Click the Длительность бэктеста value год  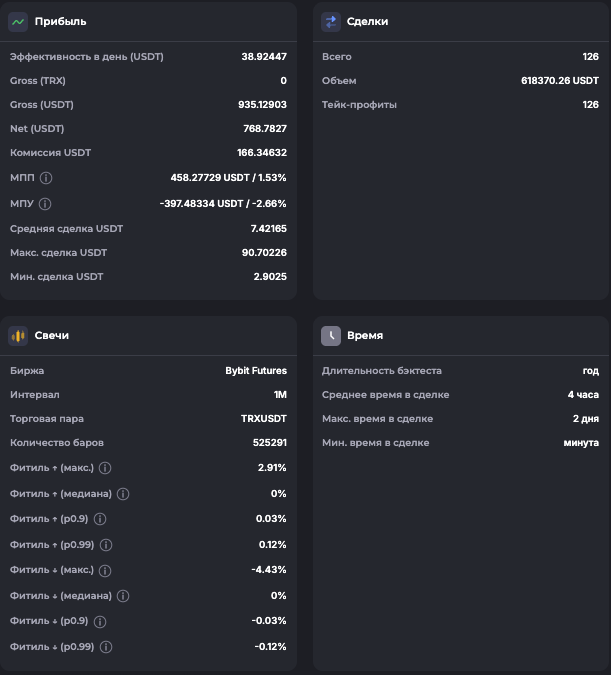tap(590, 371)
